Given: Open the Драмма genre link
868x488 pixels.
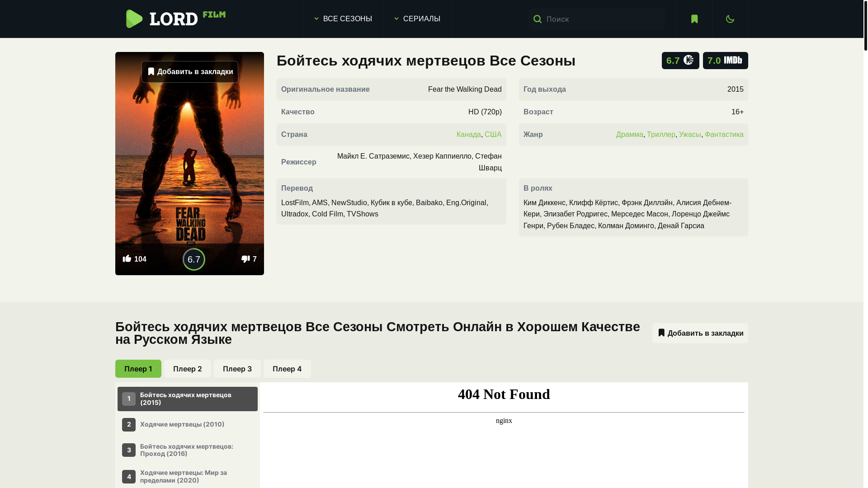Looking at the screenshot, I should coord(629,135).
